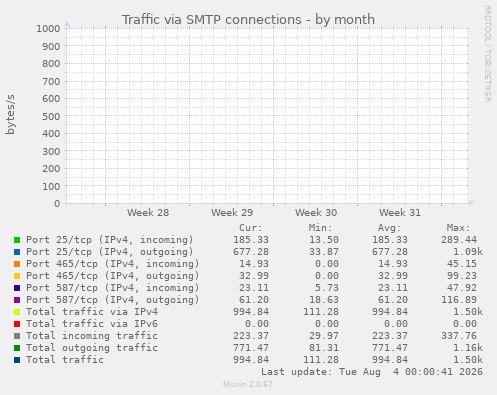
Task: Click the dark blue Port 587/tcp incoming swatch
Action: (x=17, y=288)
